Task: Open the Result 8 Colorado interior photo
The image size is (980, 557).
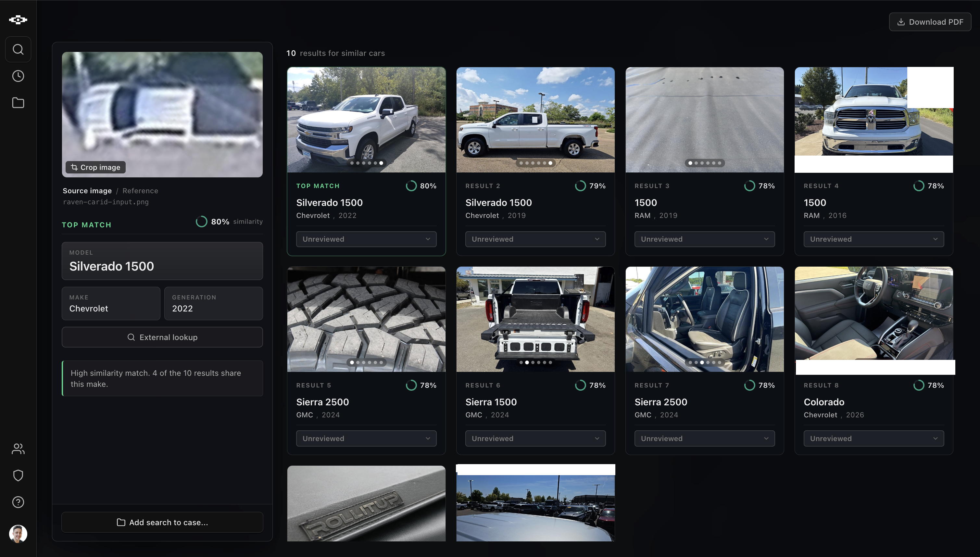Action: click(874, 319)
